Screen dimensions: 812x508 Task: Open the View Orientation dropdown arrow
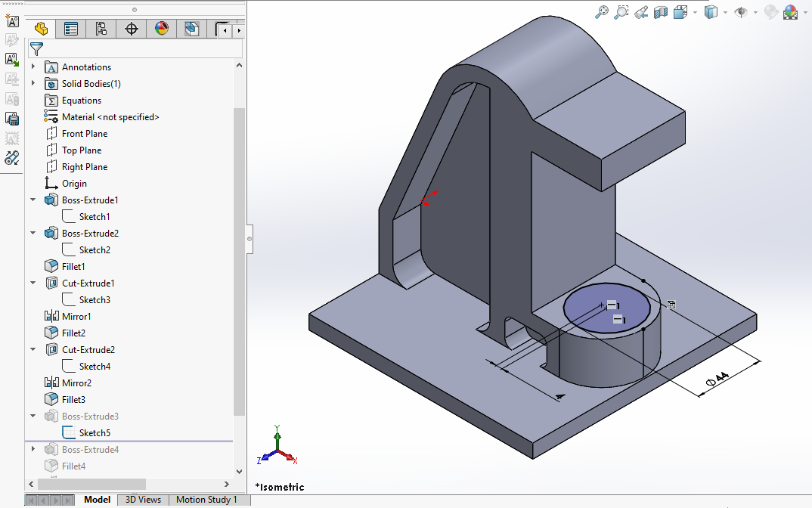click(x=695, y=13)
